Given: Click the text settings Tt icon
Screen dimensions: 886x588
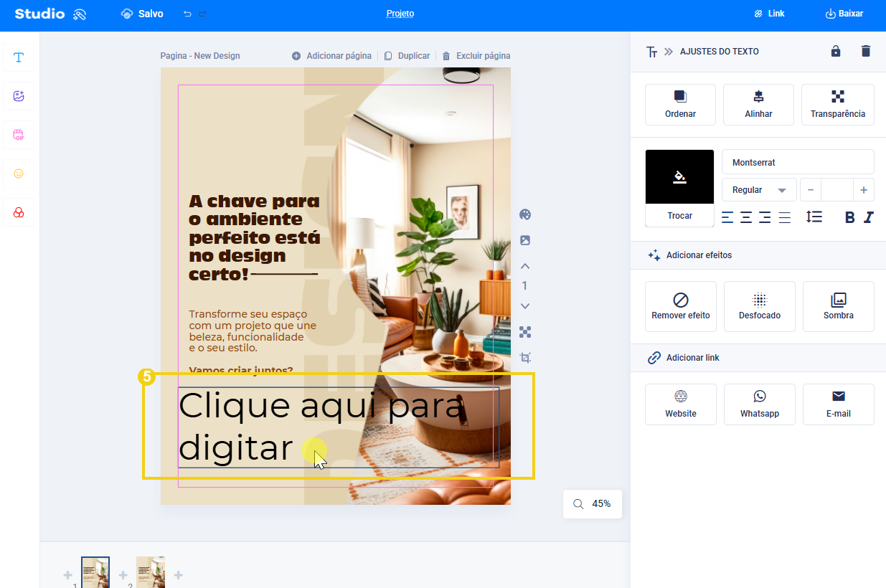Looking at the screenshot, I should click(652, 52).
